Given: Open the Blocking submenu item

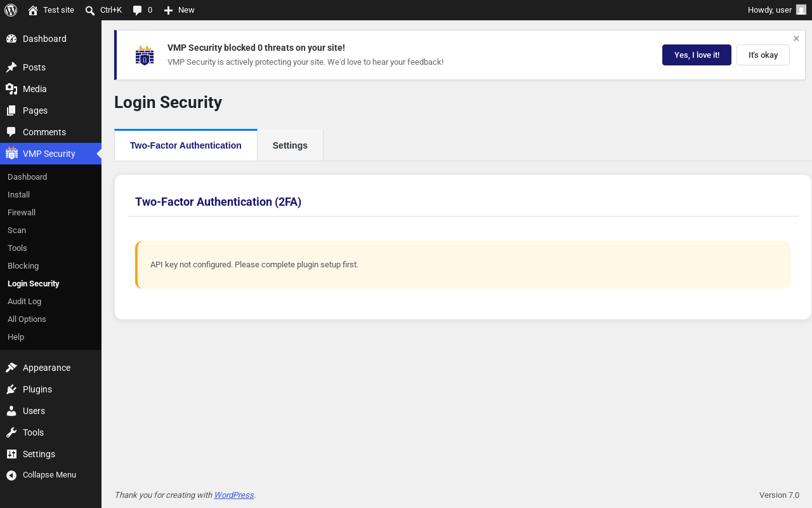Looking at the screenshot, I should (23, 266).
